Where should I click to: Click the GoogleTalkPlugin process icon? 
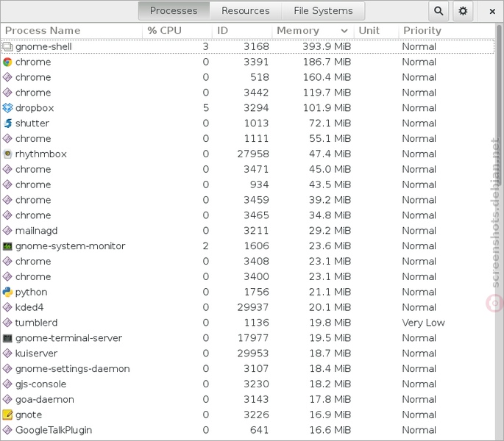7,430
